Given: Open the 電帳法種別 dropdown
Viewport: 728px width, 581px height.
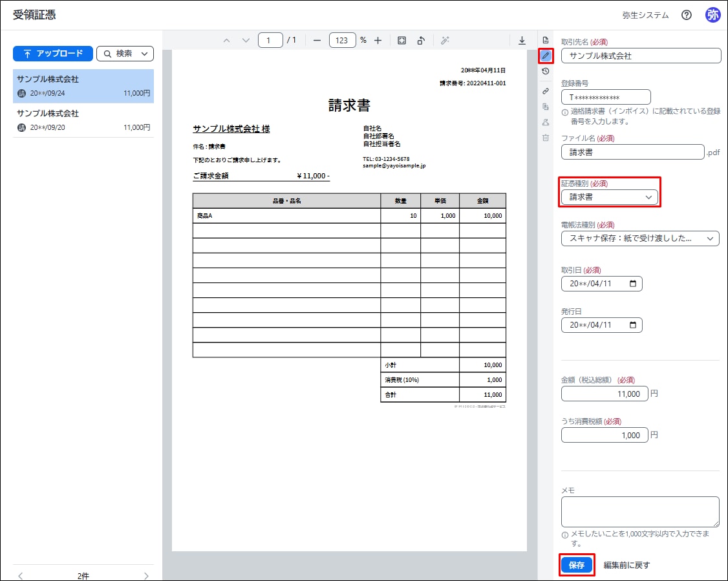Looking at the screenshot, I should (640, 238).
